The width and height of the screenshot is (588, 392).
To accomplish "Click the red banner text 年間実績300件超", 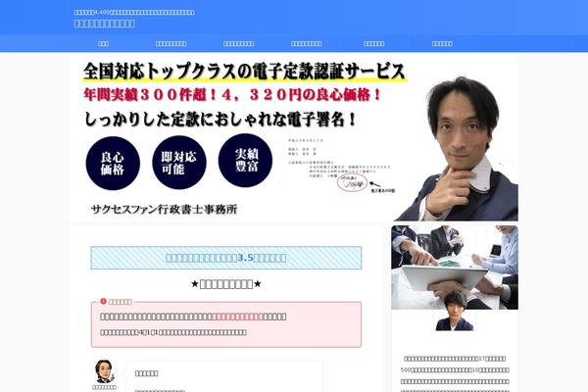I will pyautogui.click(x=231, y=94).
